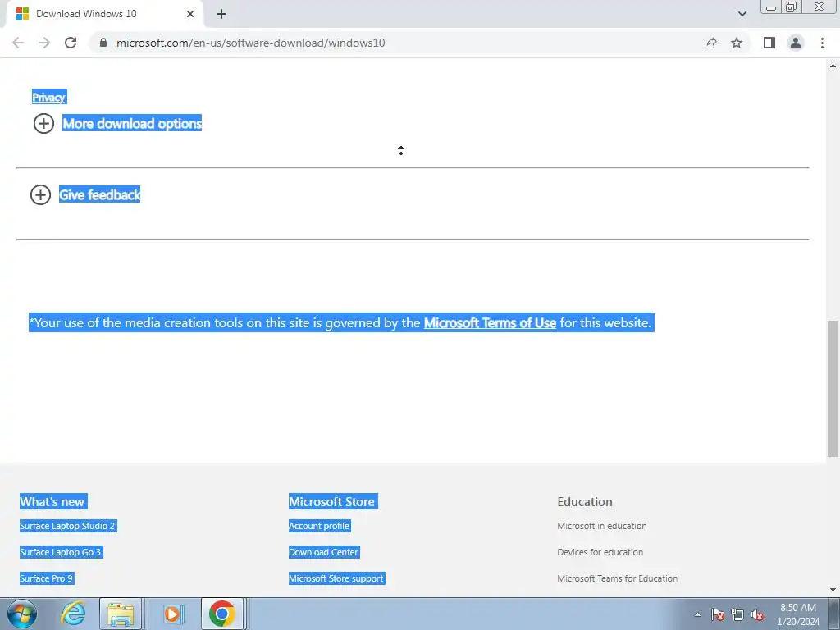This screenshot has height=630, width=840.
Task: Open Download Center link
Action: click(x=323, y=552)
